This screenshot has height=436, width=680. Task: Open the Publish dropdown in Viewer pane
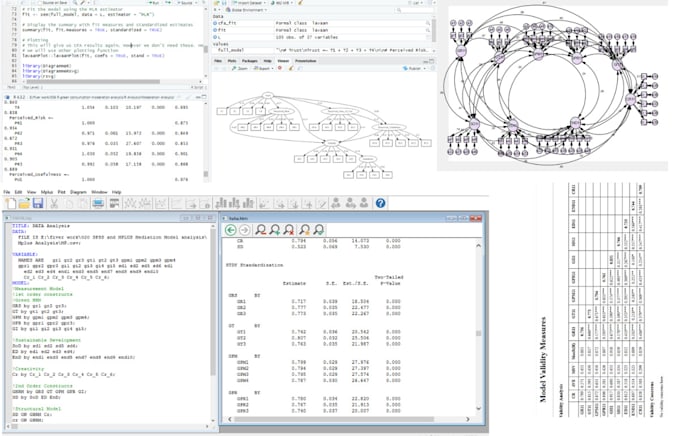413,69
